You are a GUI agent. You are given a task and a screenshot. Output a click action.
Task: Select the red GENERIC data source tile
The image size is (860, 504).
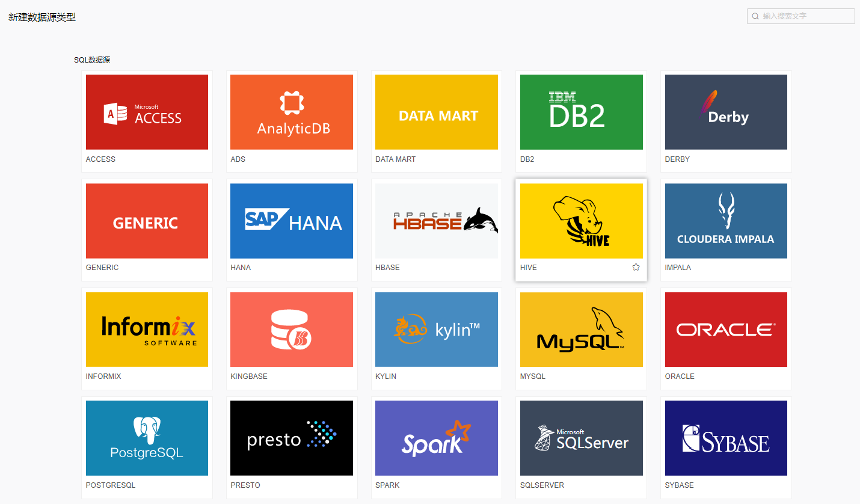click(147, 221)
